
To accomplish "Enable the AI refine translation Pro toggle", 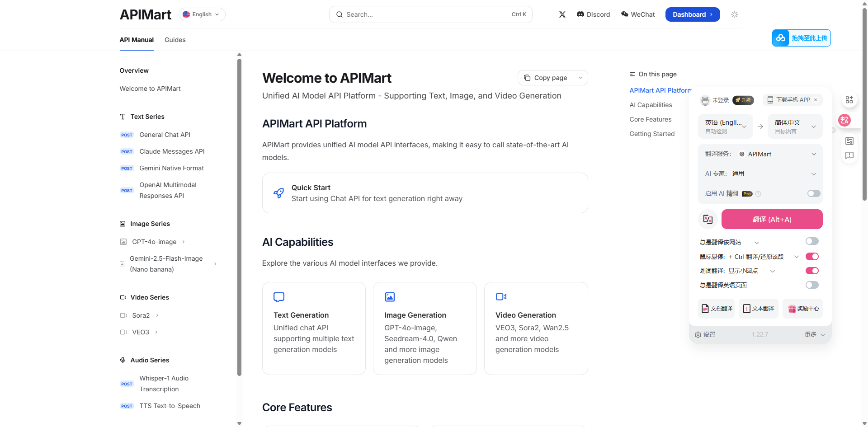I will pyautogui.click(x=814, y=193).
